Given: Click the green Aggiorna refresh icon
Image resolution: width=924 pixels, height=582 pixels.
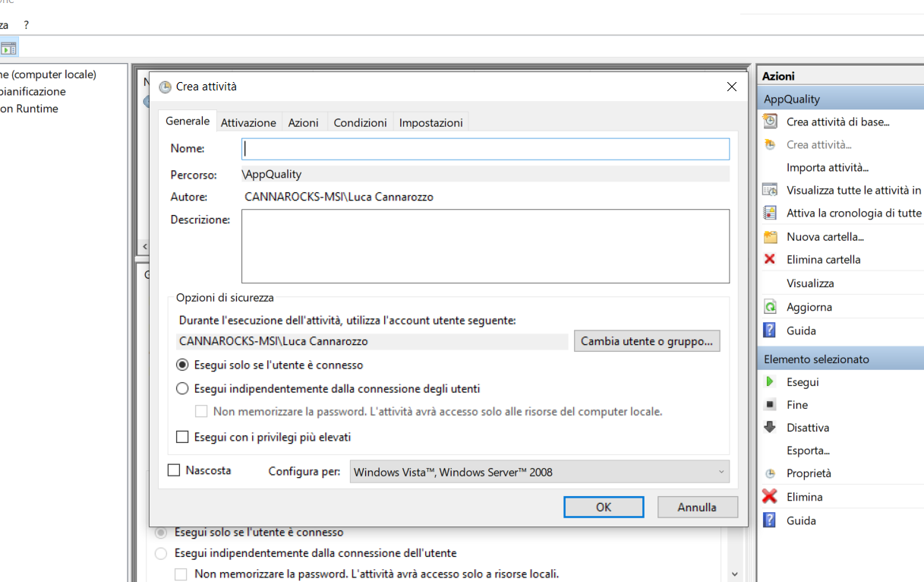Looking at the screenshot, I should tap(770, 307).
